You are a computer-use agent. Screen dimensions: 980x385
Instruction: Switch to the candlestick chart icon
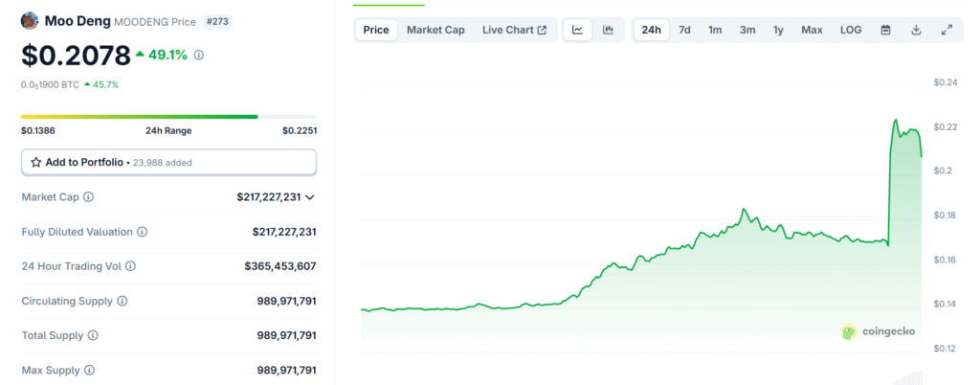608,30
